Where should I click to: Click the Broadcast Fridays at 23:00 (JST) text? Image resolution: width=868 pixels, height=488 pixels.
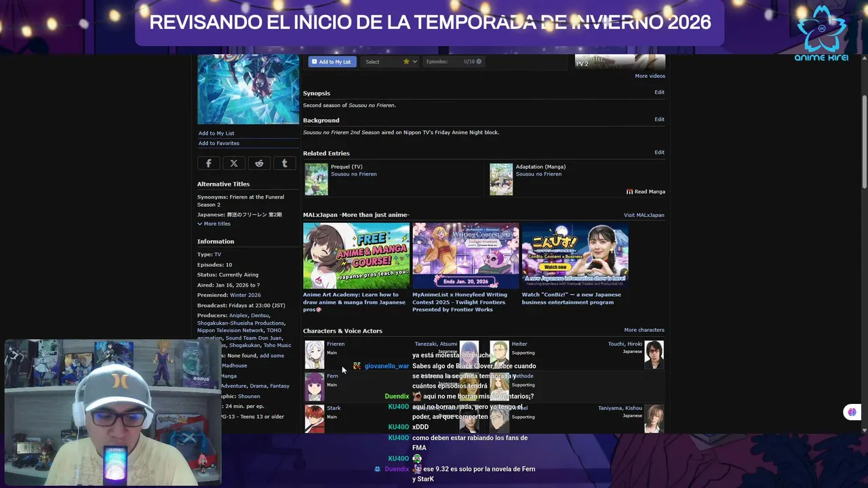point(241,306)
